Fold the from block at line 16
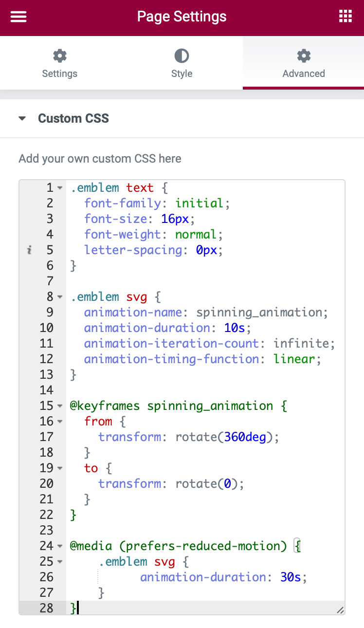 pyautogui.click(x=60, y=422)
